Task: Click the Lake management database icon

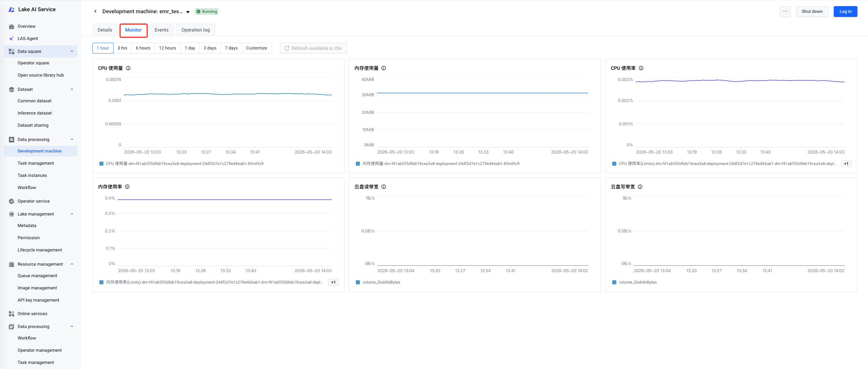Action: coord(12,214)
